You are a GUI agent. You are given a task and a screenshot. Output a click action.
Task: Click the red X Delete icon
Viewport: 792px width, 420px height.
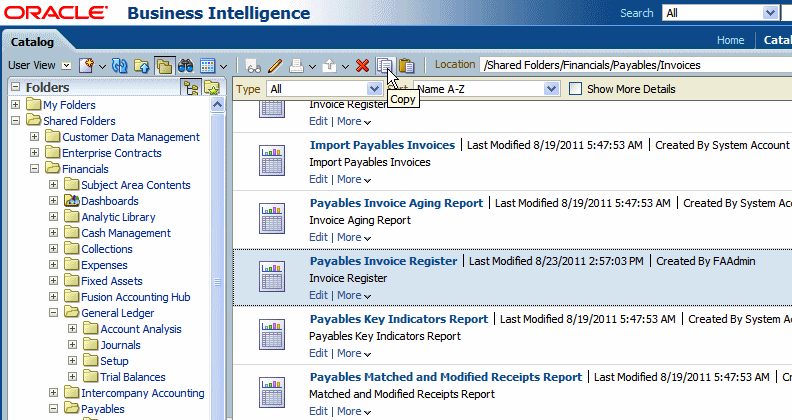click(362, 66)
